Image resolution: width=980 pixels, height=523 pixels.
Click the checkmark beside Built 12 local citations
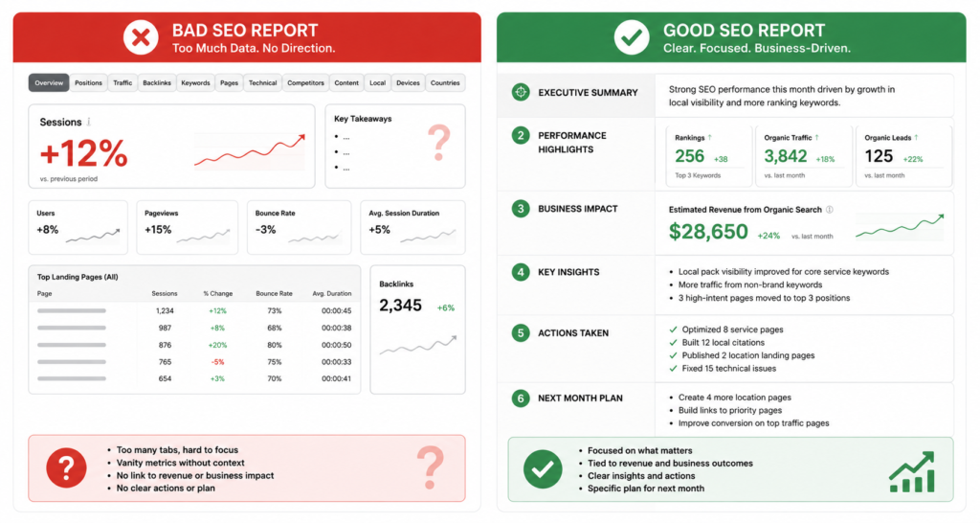tap(673, 342)
